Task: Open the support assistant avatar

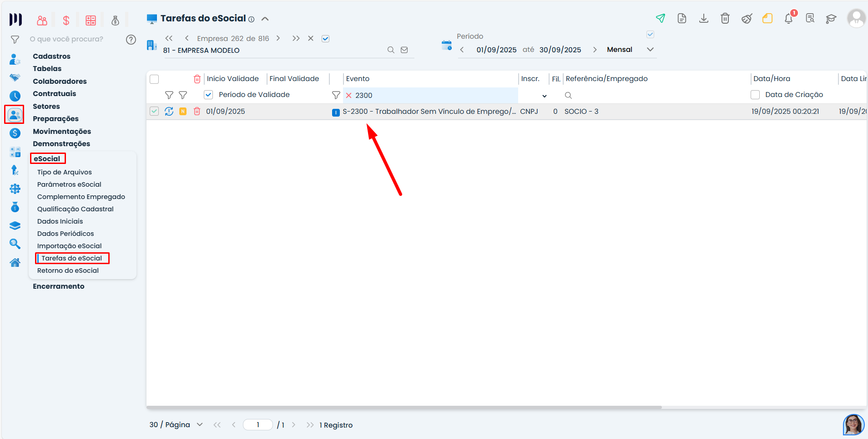Action: pos(853,424)
